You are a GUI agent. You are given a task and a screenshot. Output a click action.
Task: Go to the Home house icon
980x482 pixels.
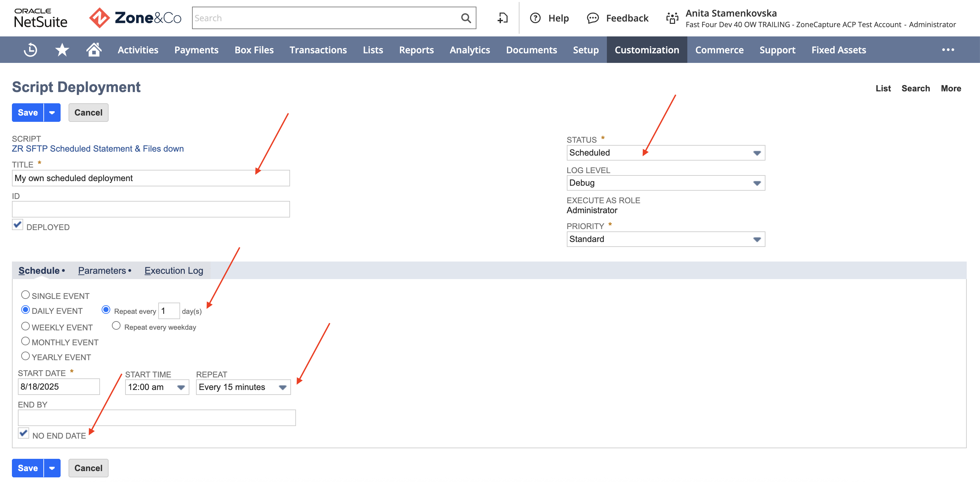click(x=94, y=49)
